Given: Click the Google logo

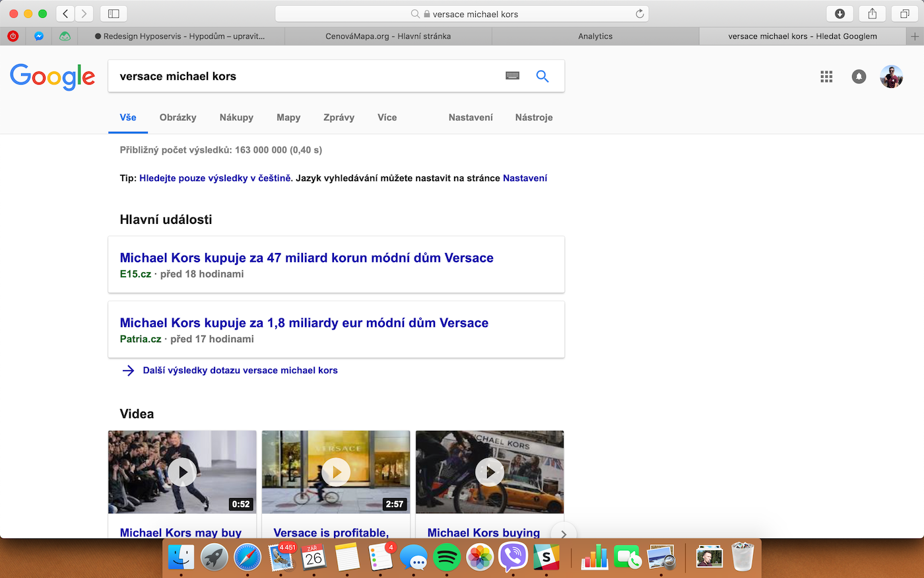Looking at the screenshot, I should pyautogui.click(x=53, y=77).
